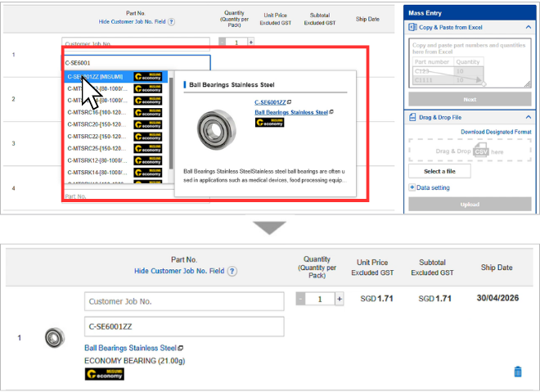Click the Select a file button
Image resolution: width=540 pixels, height=392 pixels.
439,171
